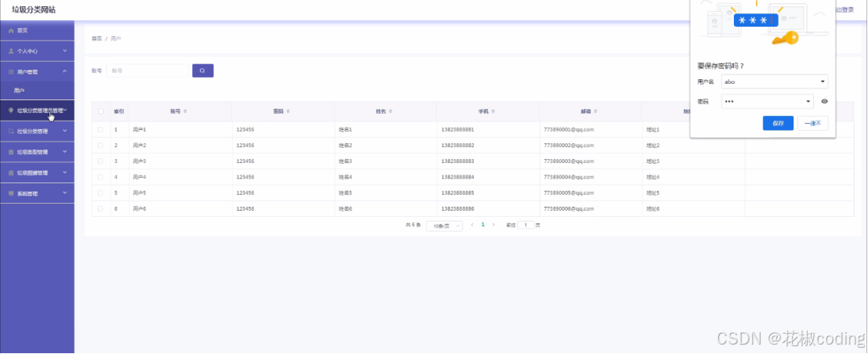
Task: Click the person icon beside 个人中心
Action: point(11,51)
